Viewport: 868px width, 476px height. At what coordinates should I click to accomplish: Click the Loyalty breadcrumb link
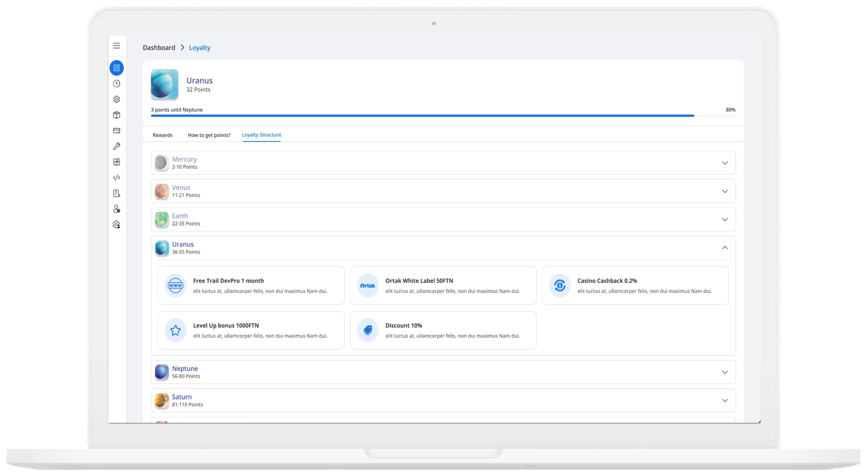tap(200, 48)
